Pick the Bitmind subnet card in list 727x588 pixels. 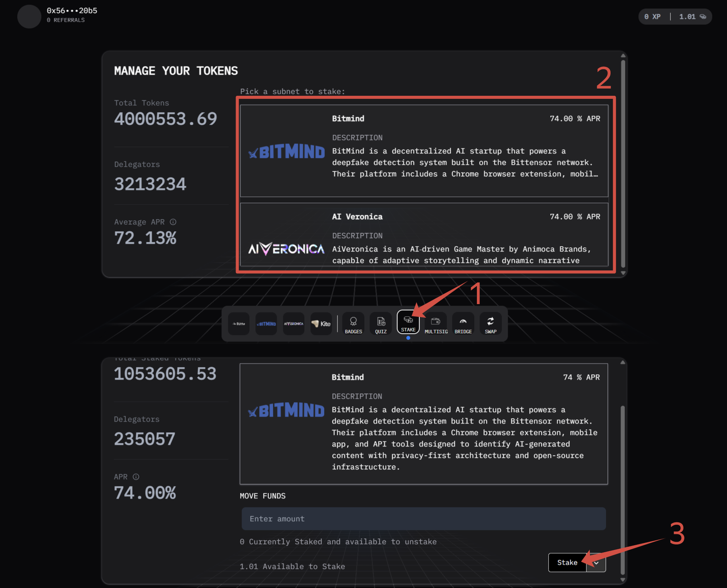click(423, 151)
